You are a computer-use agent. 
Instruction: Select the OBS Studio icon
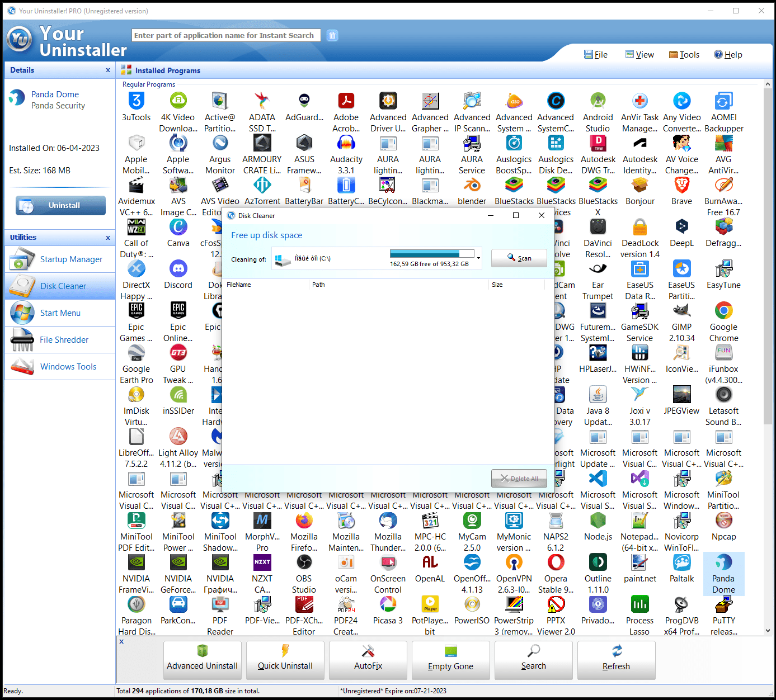[x=304, y=562]
